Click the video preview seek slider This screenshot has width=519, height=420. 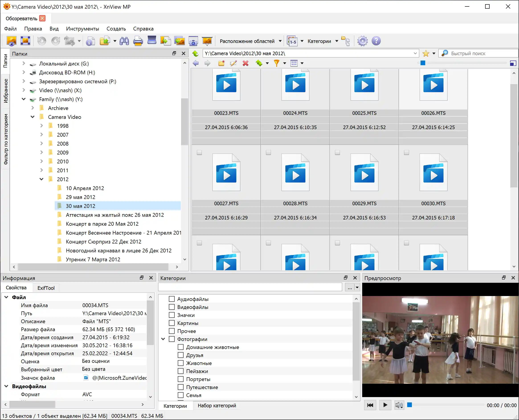(x=446, y=405)
